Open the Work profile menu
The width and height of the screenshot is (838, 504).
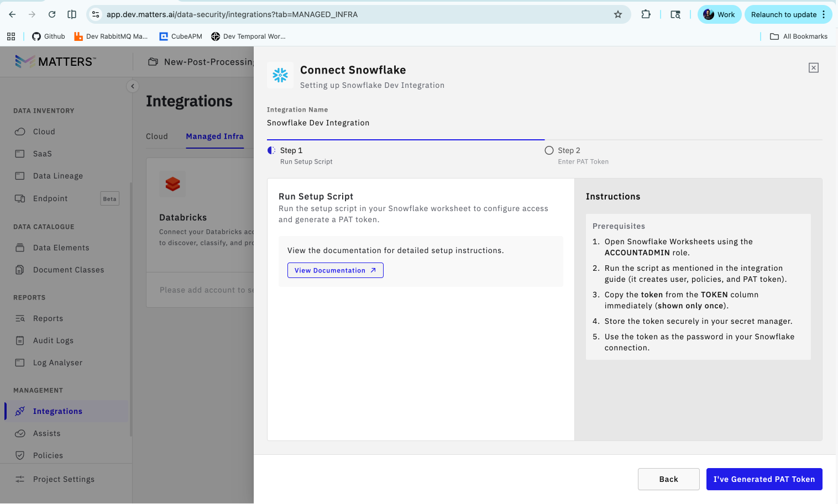point(719,14)
